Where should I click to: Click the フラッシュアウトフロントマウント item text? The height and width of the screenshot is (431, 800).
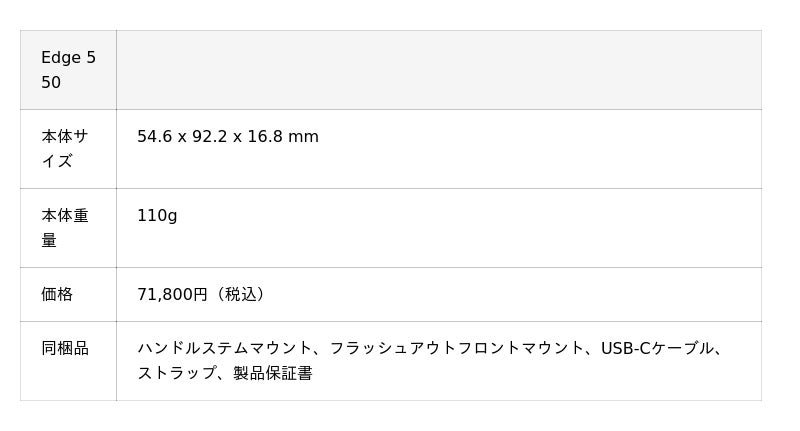tap(457, 349)
